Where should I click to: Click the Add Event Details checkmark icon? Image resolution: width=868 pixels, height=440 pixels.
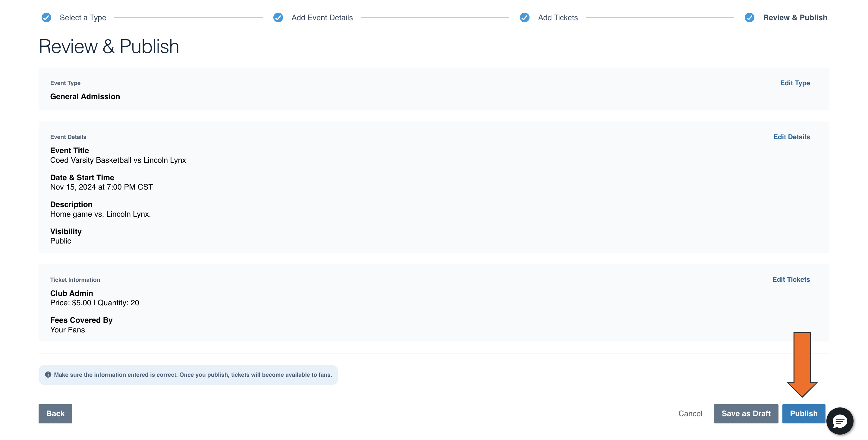tap(278, 17)
